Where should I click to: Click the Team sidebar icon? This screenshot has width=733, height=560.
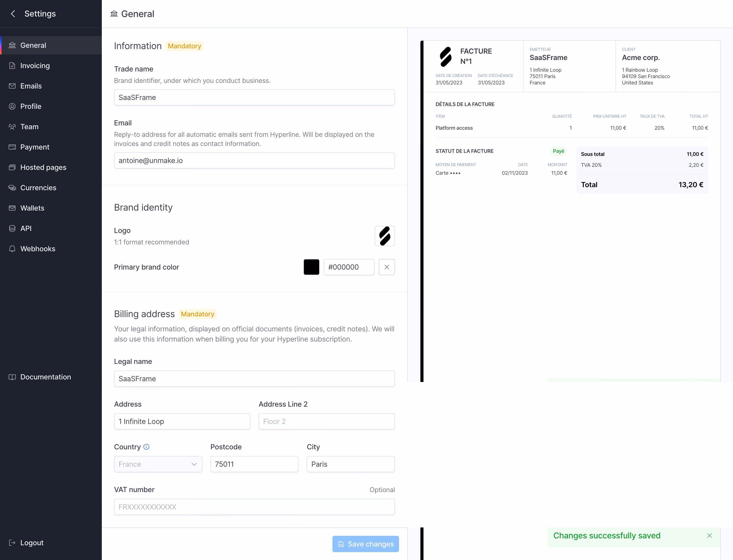[x=12, y=127]
